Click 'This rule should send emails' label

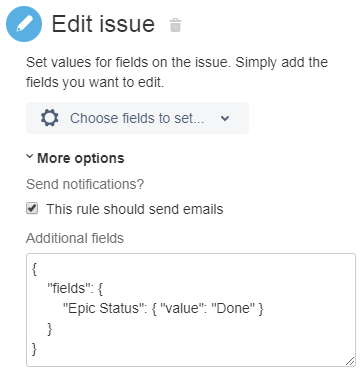coord(135,209)
